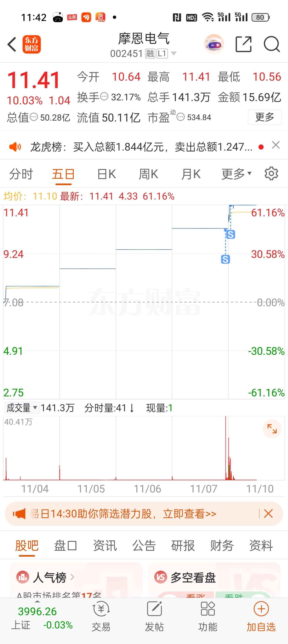The height and width of the screenshot is (644, 288).
Task: Switch to the 盘口 tab
Action: pyautogui.click(x=66, y=545)
